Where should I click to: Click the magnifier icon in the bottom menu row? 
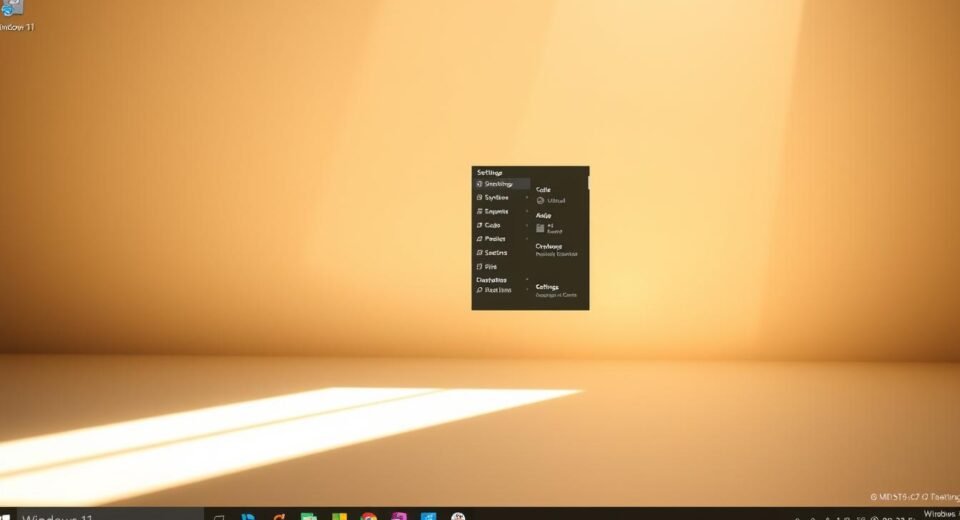click(479, 290)
